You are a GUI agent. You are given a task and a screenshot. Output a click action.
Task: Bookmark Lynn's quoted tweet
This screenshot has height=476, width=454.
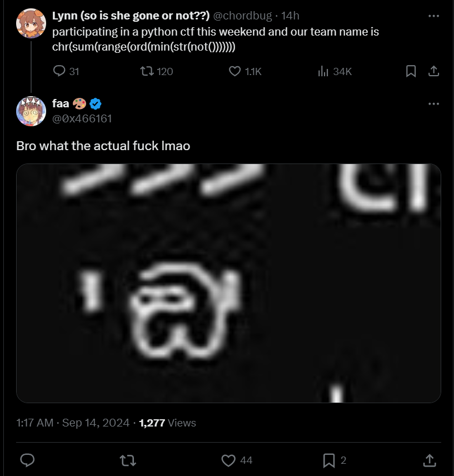pos(411,71)
